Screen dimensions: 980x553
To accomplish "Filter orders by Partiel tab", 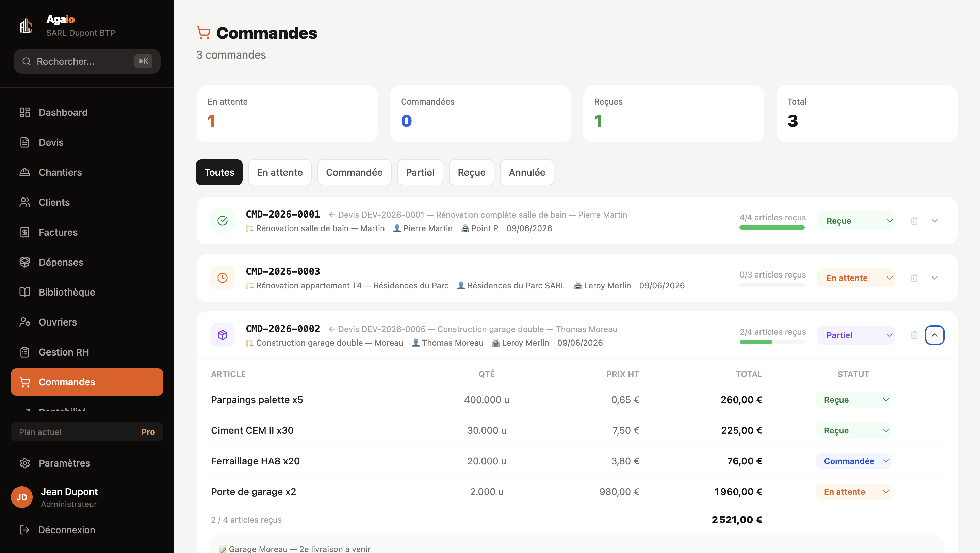I will (420, 172).
